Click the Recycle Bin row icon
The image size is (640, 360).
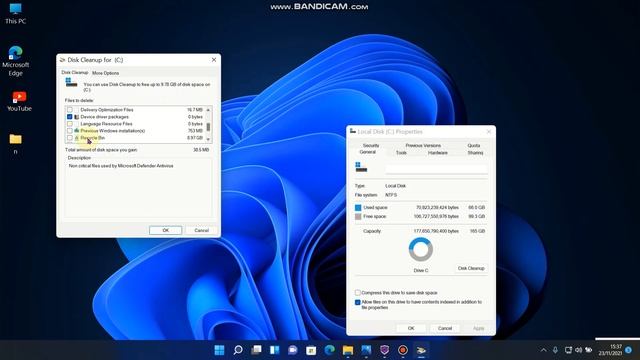[x=76, y=138]
